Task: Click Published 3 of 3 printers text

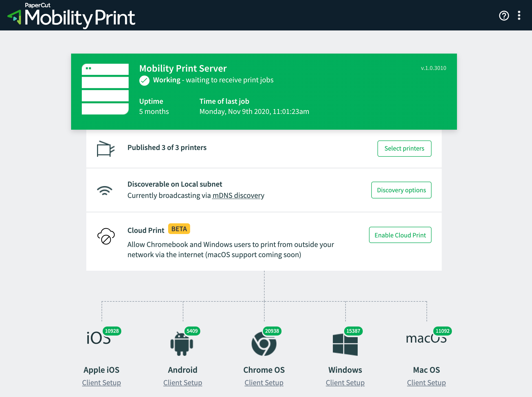Action: [x=167, y=147]
